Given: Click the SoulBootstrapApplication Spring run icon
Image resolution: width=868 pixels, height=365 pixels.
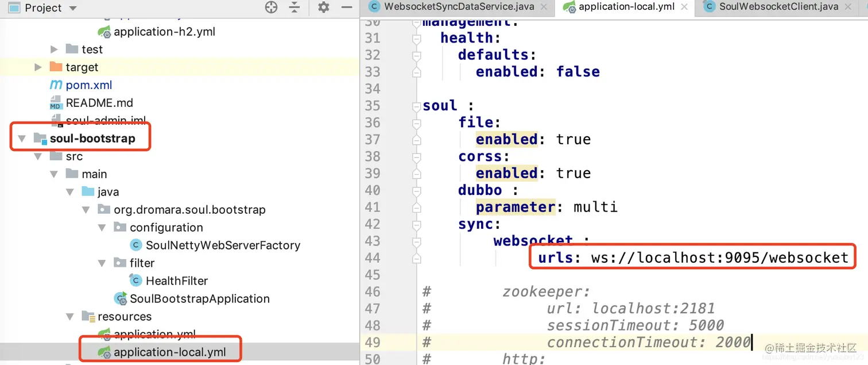Looking at the screenshot, I should coord(120,299).
